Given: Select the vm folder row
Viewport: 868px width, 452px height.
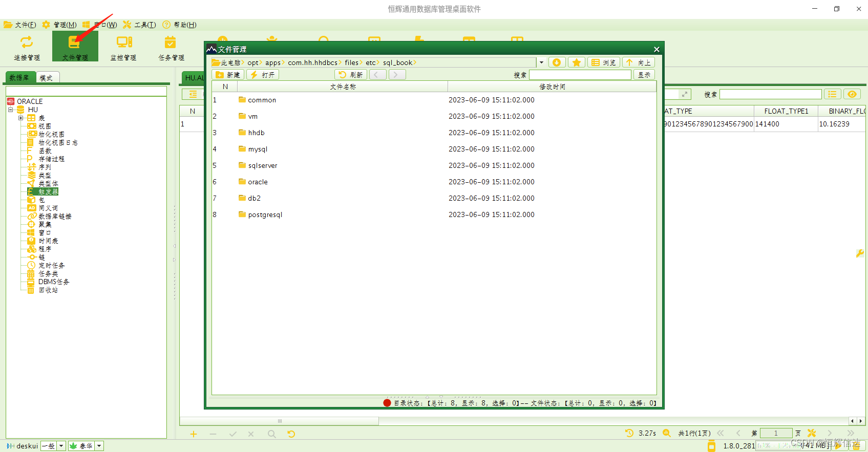Looking at the screenshot, I should [434, 116].
